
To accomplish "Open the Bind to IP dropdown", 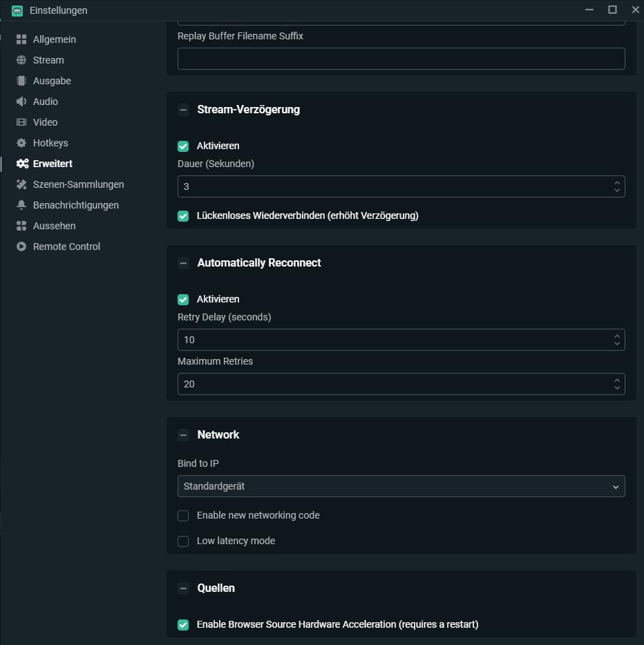I will [x=401, y=486].
